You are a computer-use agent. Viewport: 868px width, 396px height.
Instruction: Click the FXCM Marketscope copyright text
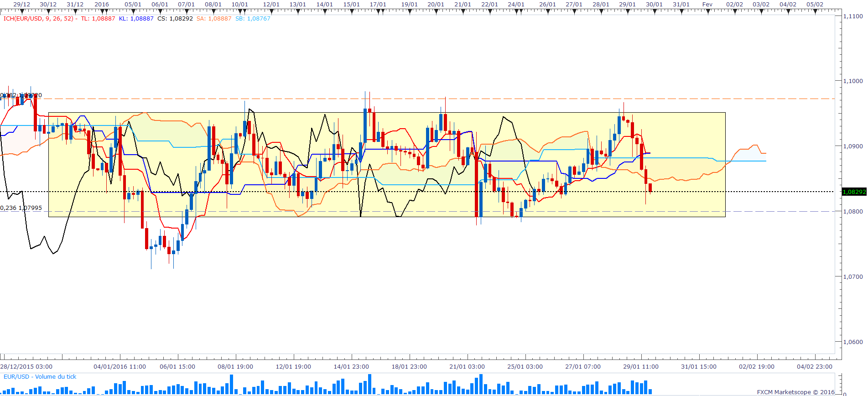pyautogui.click(x=795, y=392)
